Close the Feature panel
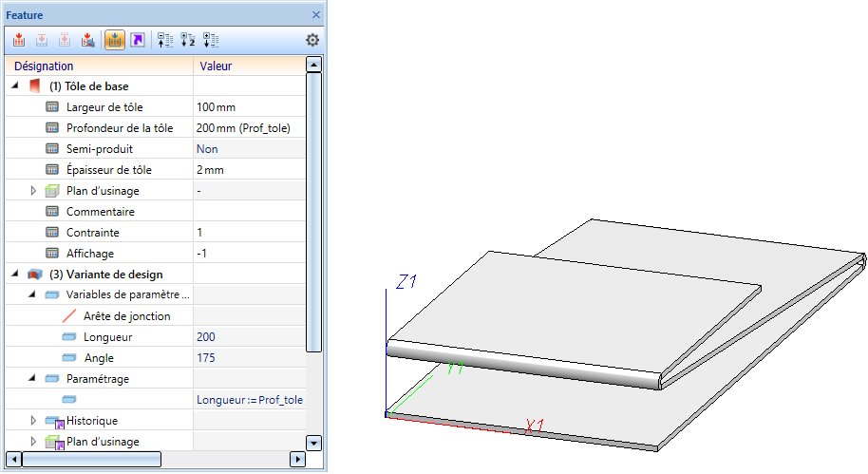 point(316,15)
